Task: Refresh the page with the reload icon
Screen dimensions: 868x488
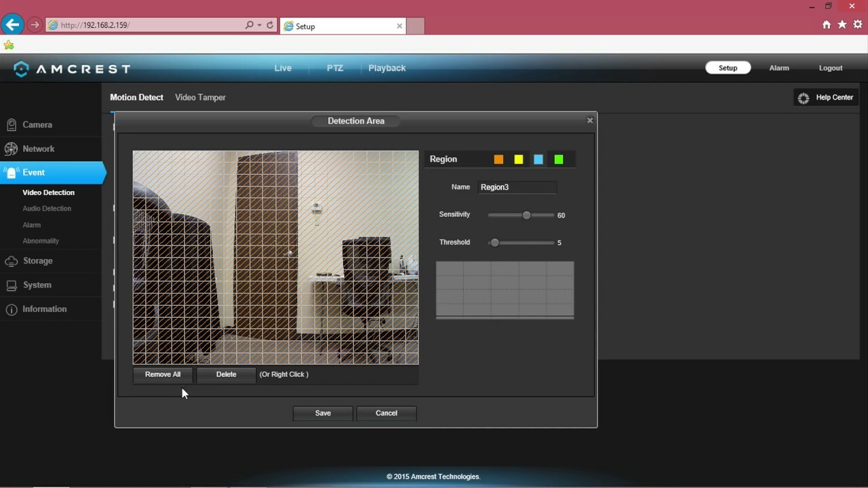Action: coord(270,25)
